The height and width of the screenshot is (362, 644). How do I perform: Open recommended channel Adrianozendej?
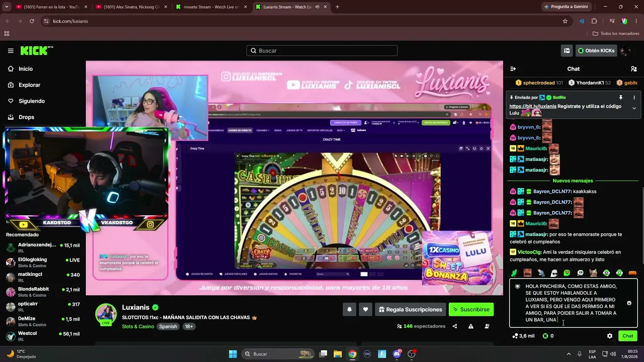pos(43,248)
